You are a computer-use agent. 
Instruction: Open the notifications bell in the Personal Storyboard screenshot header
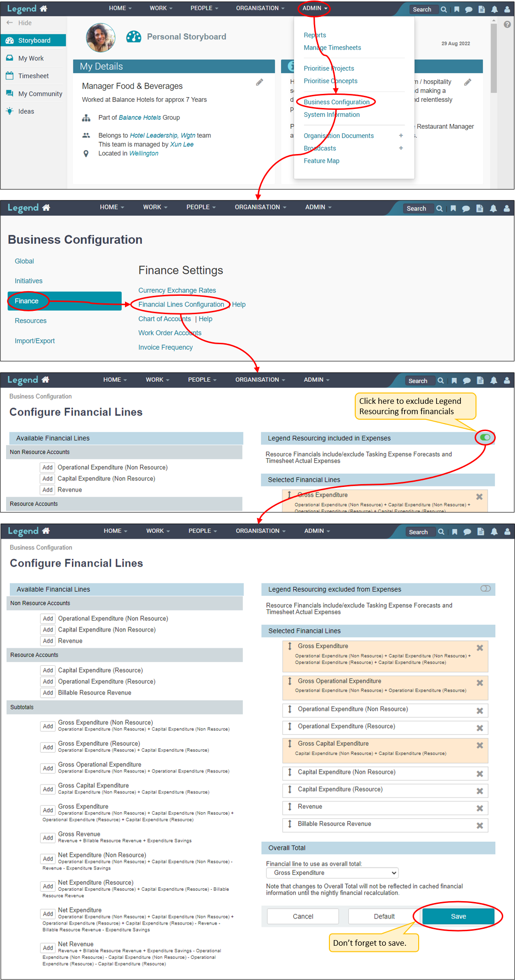tap(494, 9)
